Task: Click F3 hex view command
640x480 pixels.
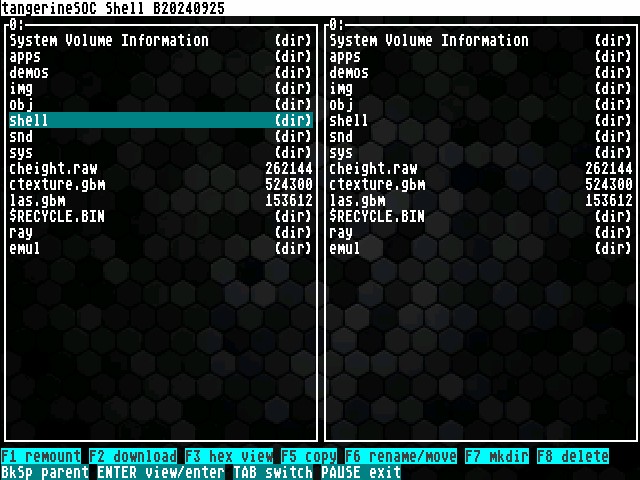Action: click(229, 456)
